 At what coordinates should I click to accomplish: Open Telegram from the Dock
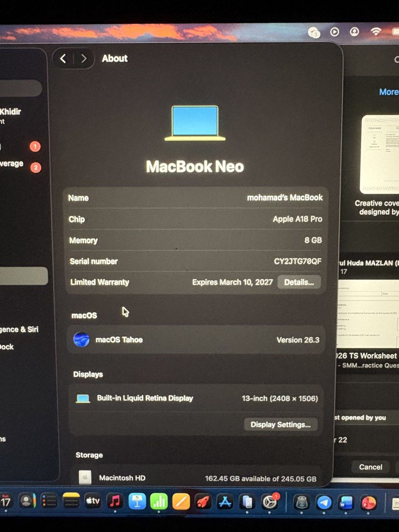pyautogui.click(x=324, y=502)
